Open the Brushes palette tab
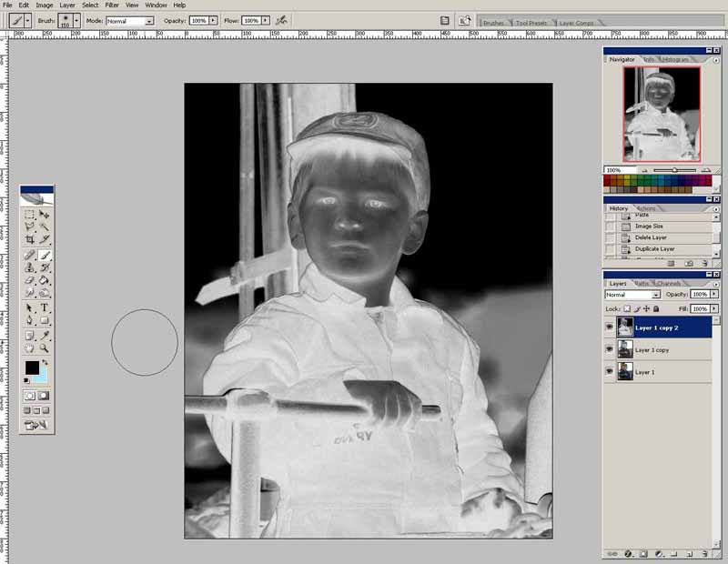Image resolution: width=728 pixels, height=564 pixels. click(x=495, y=21)
